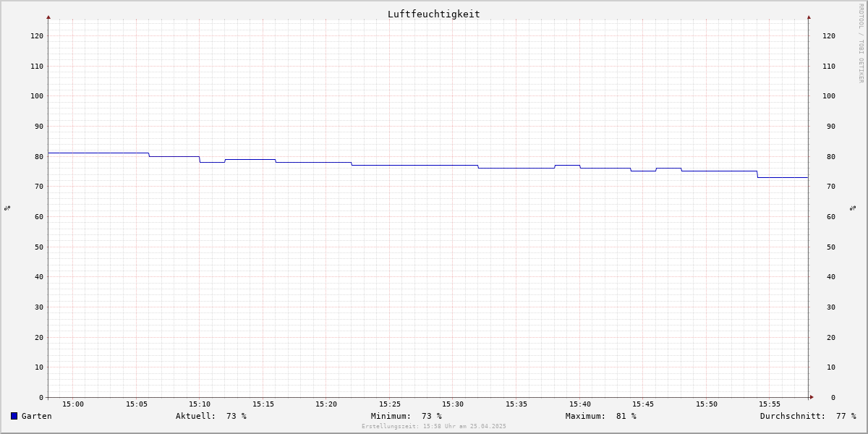This screenshot has height=434, width=868.
Task: Click the 110 label on the right y-axis
Action: pos(829,66)
